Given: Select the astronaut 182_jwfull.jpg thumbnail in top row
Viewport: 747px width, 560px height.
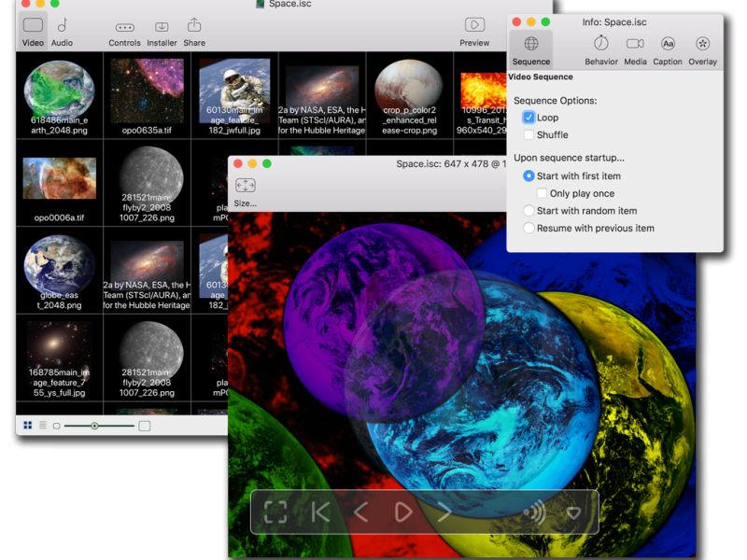Looking at the screenshot, I should tap(234, 95).
